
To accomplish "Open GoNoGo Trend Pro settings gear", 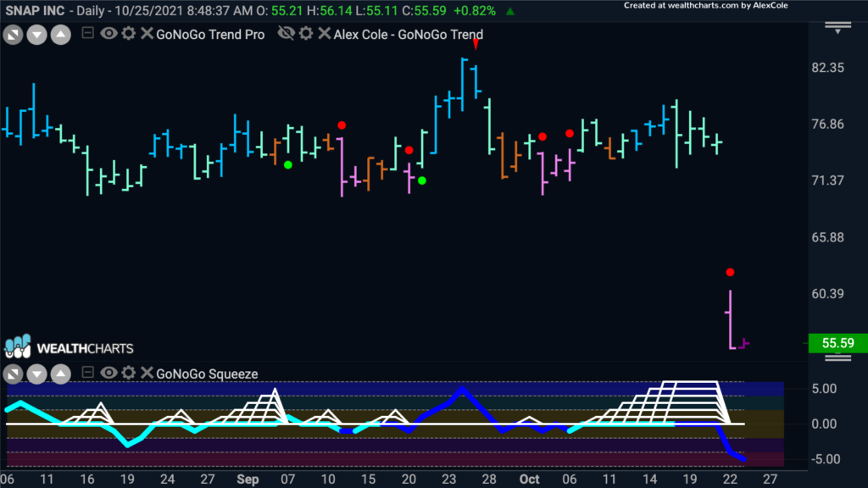I will tap(129, 33).
